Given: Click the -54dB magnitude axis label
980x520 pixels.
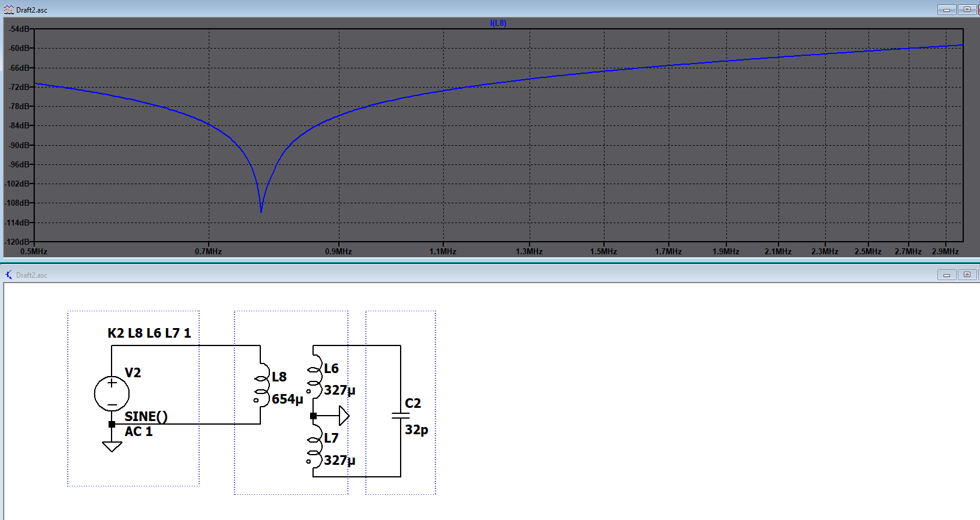Looking at the screenshot, I should tap(19, 29).
